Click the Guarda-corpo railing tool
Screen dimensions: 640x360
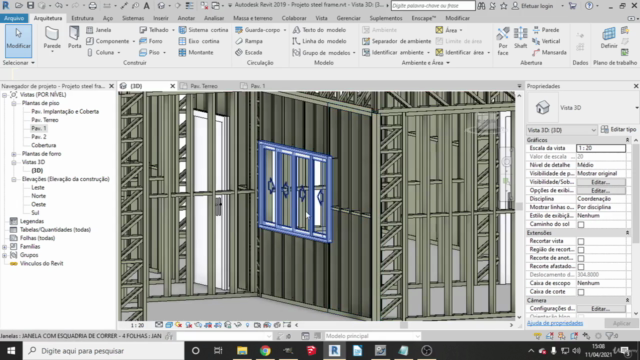(258, 30)
